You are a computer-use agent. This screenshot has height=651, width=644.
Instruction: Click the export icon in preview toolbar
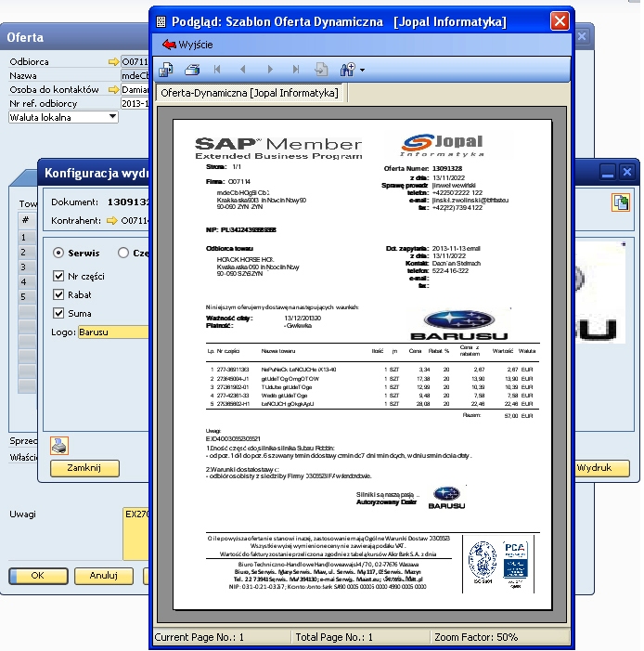pos(166,70)
